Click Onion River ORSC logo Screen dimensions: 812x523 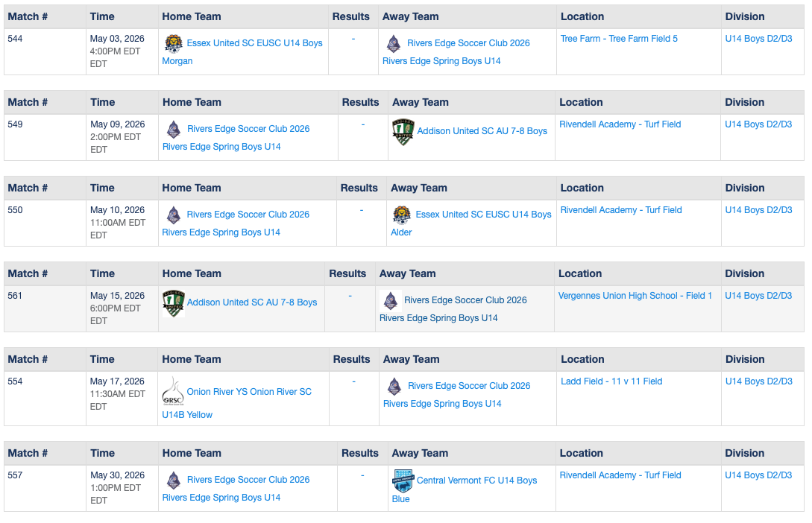click(x=173, y=391)
